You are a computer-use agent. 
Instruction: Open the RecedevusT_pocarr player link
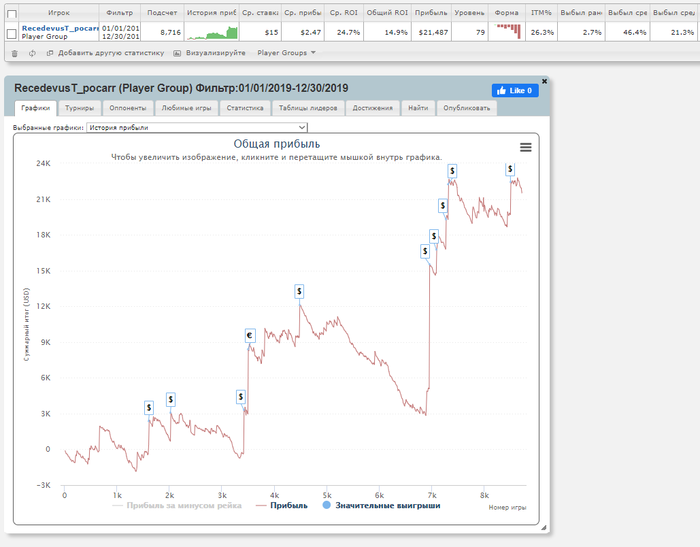point(60,28)
